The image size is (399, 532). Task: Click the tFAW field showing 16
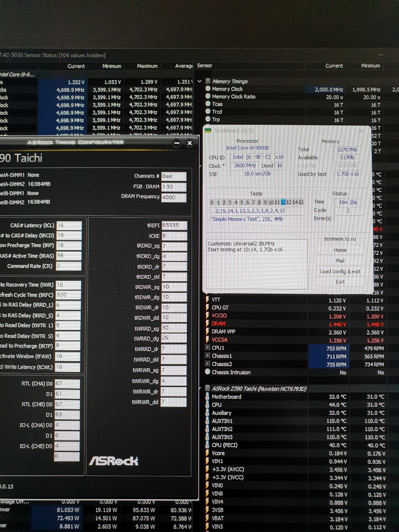click(68, 356)
